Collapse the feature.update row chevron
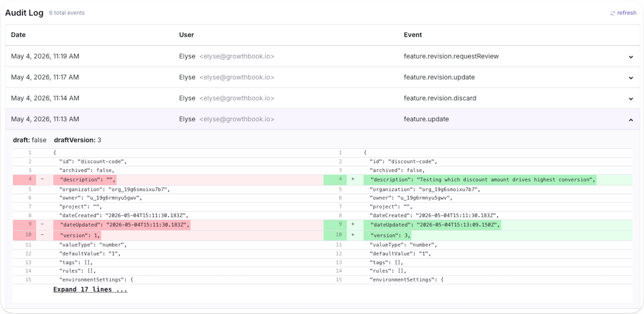Screen dimensions: 644x314 tap(631, 120)
